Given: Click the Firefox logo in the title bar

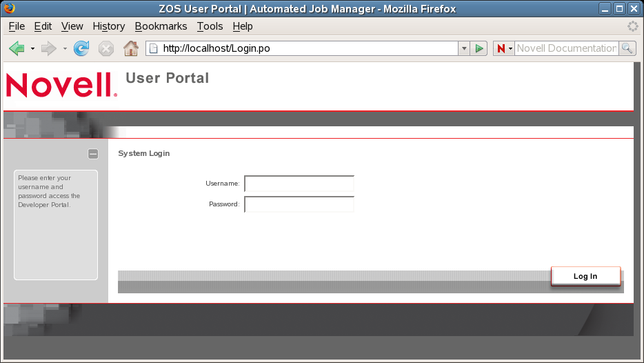Looking at the screenshot, I should pyautogui.click(x=9, y=8).
